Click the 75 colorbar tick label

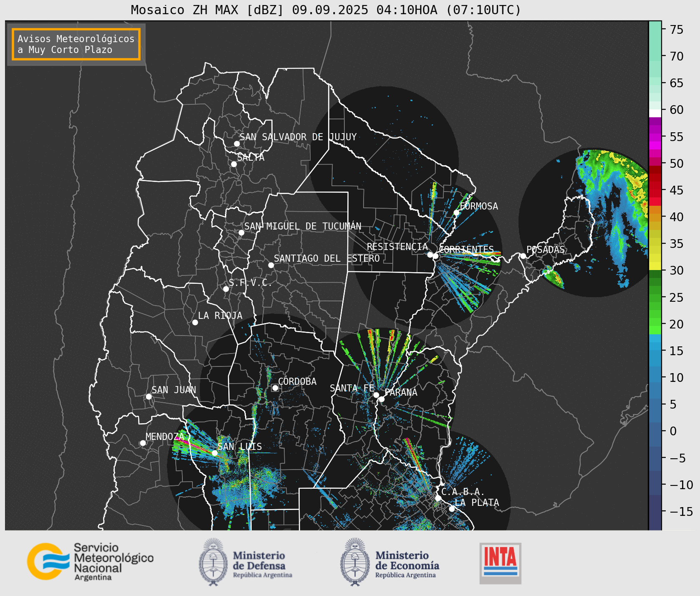677,30
